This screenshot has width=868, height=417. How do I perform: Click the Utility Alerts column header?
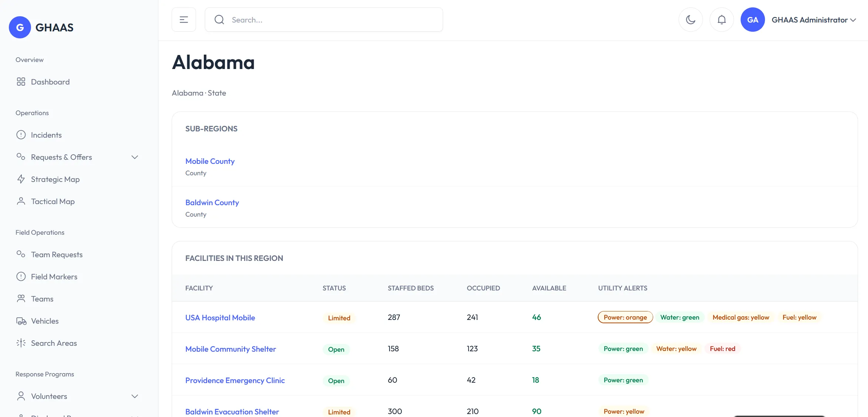click(x=622, y=288)
